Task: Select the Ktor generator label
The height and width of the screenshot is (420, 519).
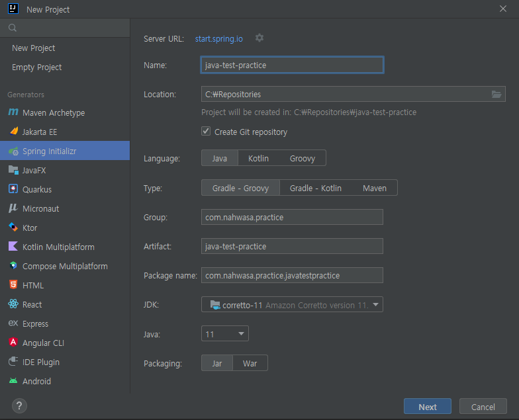Action: pyautogui.click(x=30, y=228)
